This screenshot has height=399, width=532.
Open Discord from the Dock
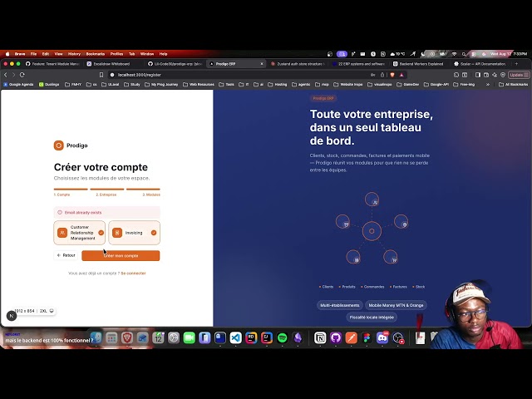coord(382,337)
